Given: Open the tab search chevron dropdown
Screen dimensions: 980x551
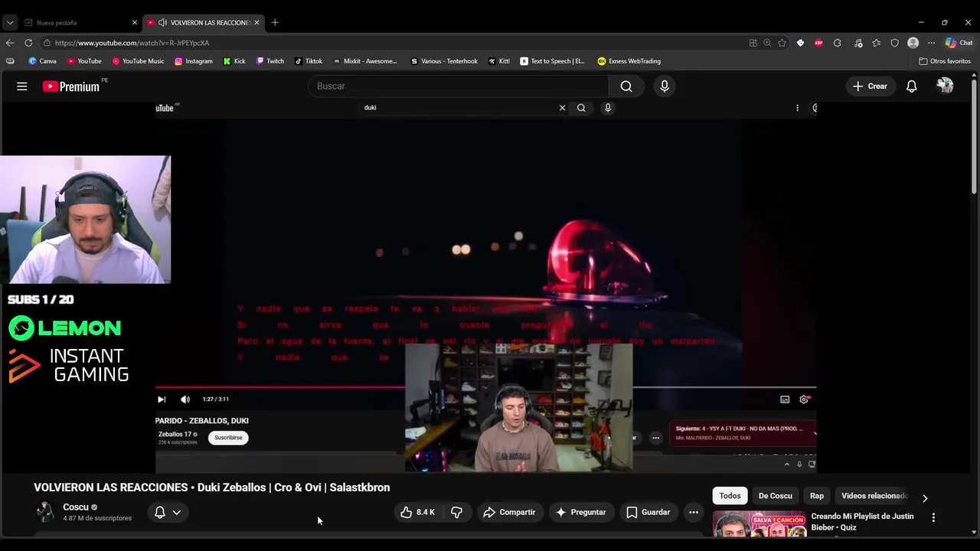Looking at the screenshot, I should tap(10, 22).
